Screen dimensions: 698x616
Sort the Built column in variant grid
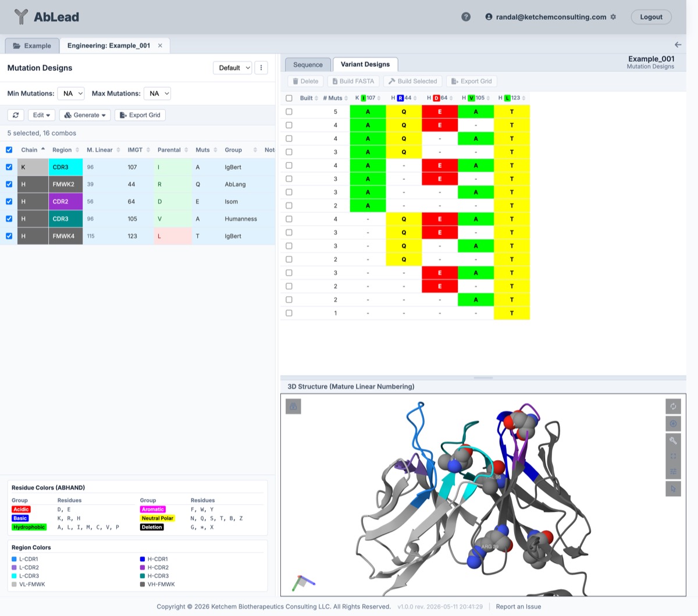[316, 98]
